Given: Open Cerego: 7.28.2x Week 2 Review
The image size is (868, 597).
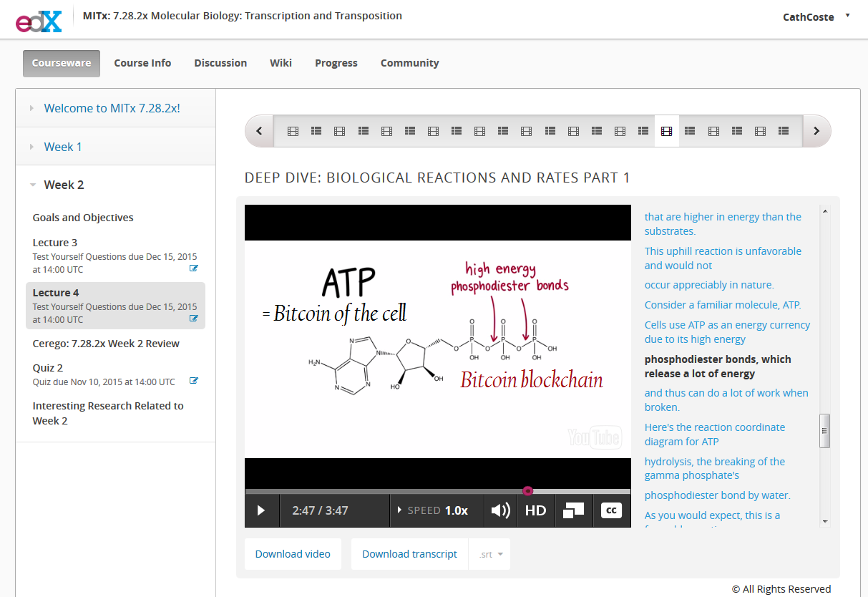Looking at the screenshot, I should point(106,344).
